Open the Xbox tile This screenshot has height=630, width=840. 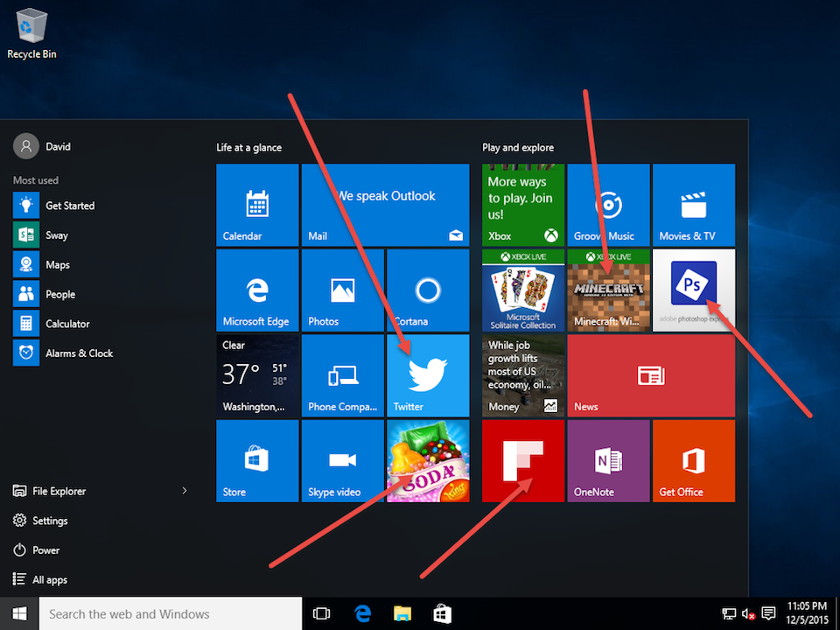tap(523, 205)
